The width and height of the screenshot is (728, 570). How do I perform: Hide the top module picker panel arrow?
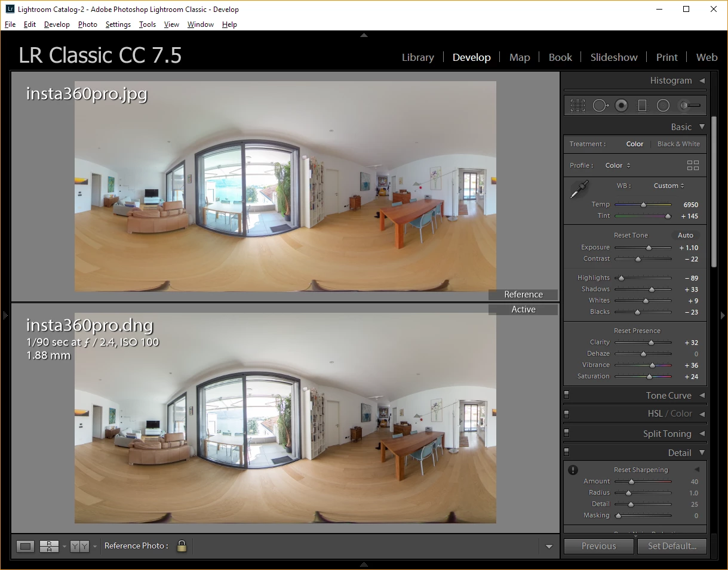364,35
